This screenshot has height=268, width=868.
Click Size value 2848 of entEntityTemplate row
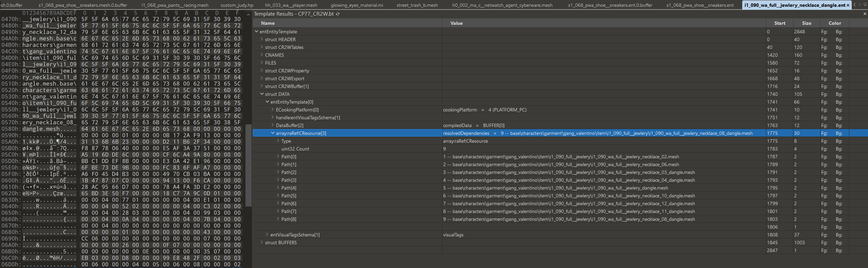pos(799,32)
